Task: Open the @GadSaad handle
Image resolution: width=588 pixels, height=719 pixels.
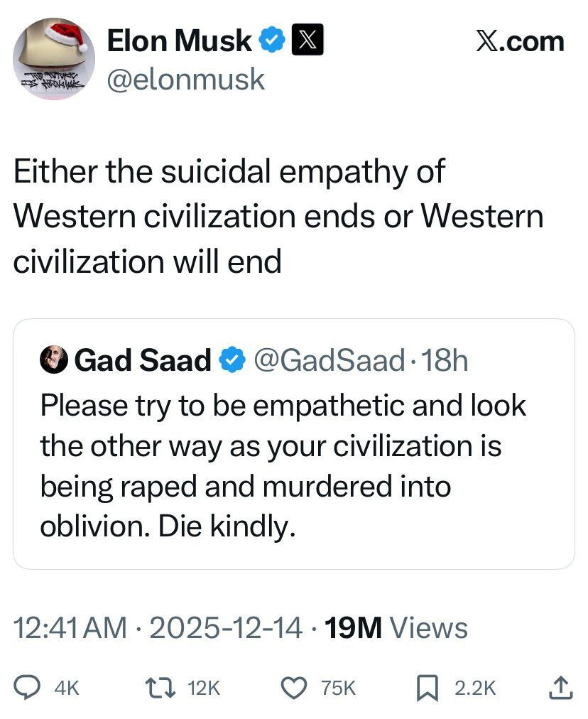Action: (x=328, y=361)
